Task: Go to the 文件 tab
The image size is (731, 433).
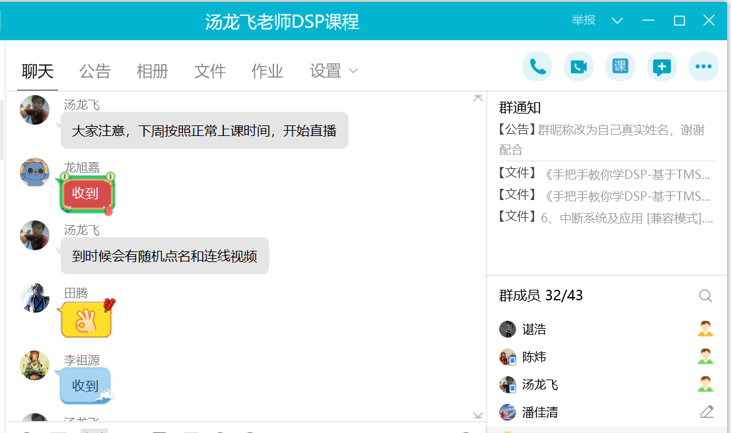Action: [210, 71]
